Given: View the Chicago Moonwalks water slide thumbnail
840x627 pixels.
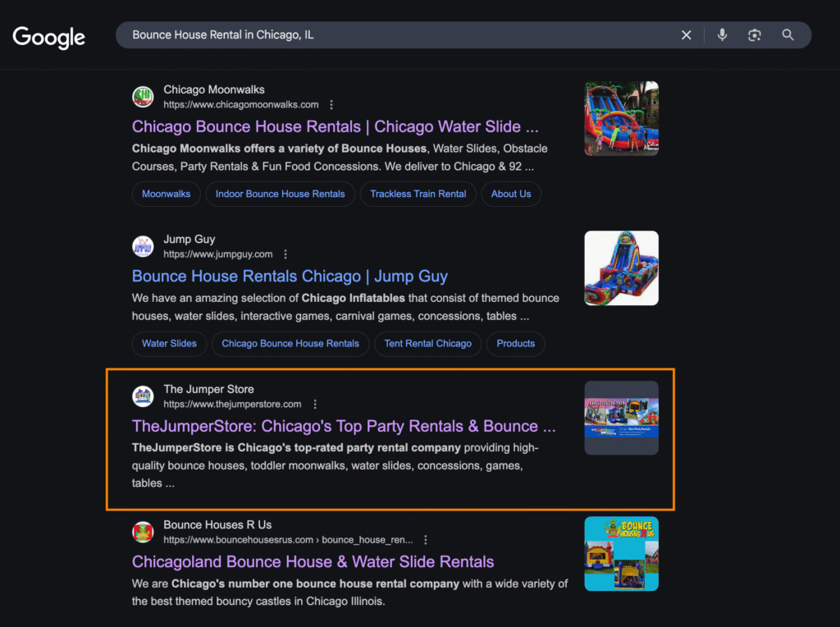Looking at the screenshot, I should point(622,118).
